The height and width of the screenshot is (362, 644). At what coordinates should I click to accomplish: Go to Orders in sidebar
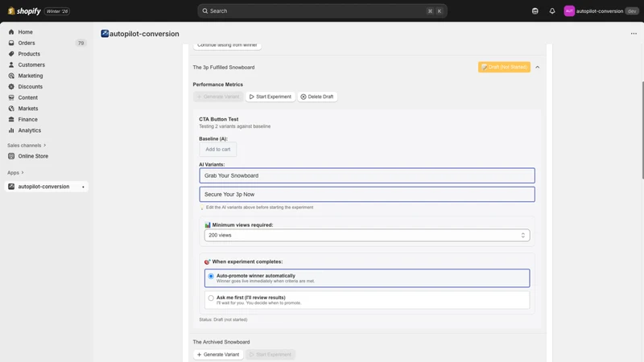pyautogui.click(x=27, y=43)
